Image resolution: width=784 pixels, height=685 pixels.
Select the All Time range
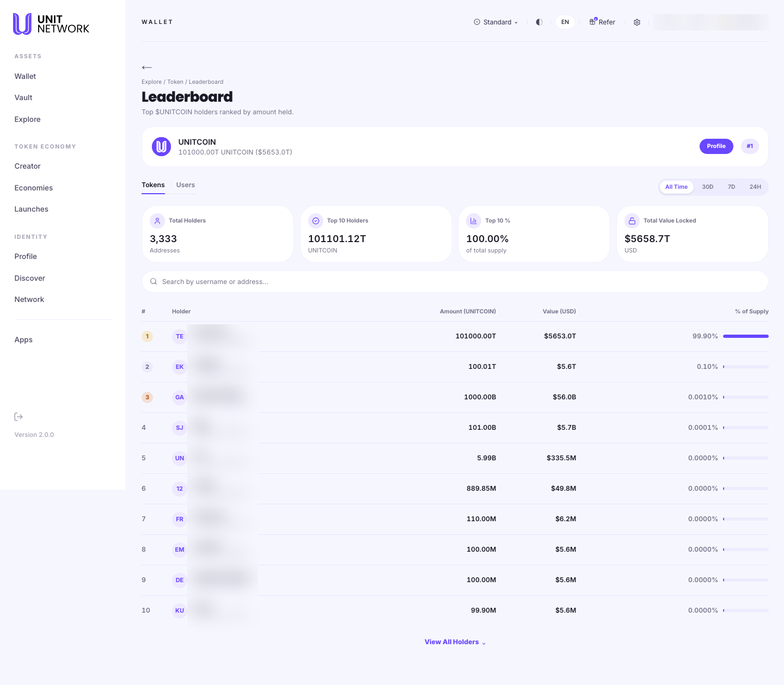tap(676, 187)
